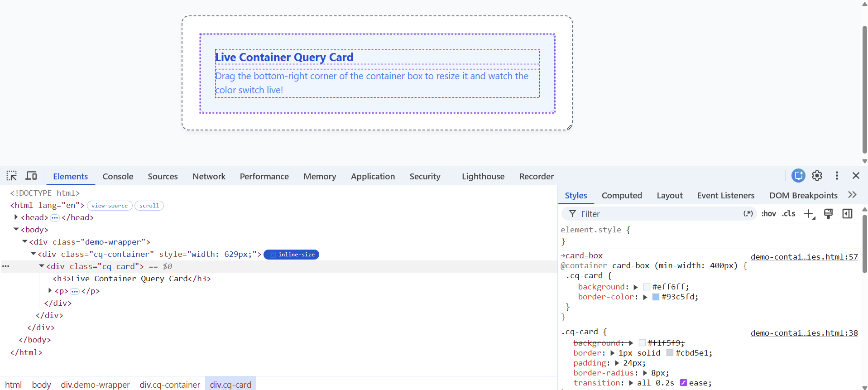The width and height of the screenshot is (868, 390).
Task: Select the h3 Live Container Query Card node
Action: pos(132,279)
